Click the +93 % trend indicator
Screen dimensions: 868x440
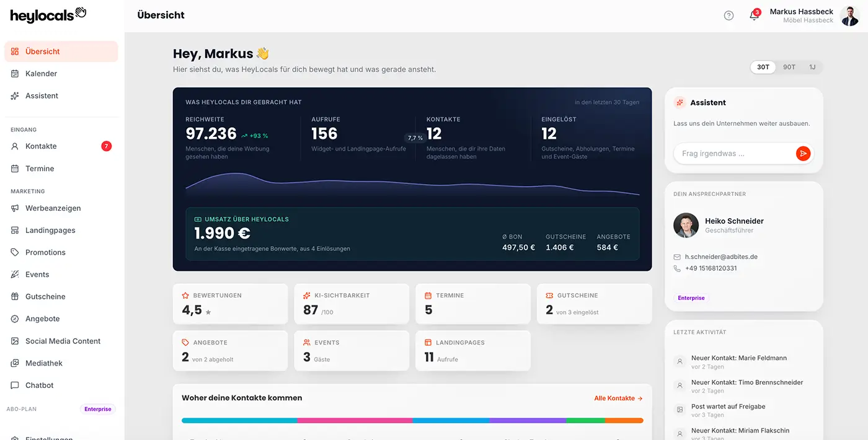tap(255, 136)
